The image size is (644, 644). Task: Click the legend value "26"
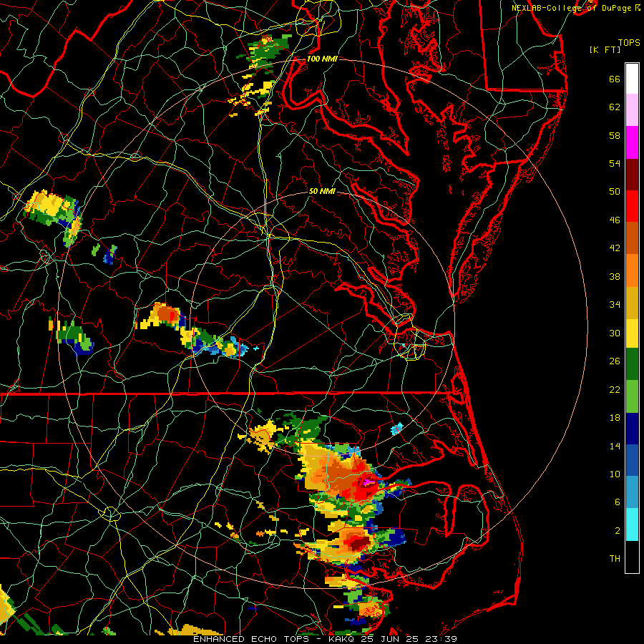615,361
